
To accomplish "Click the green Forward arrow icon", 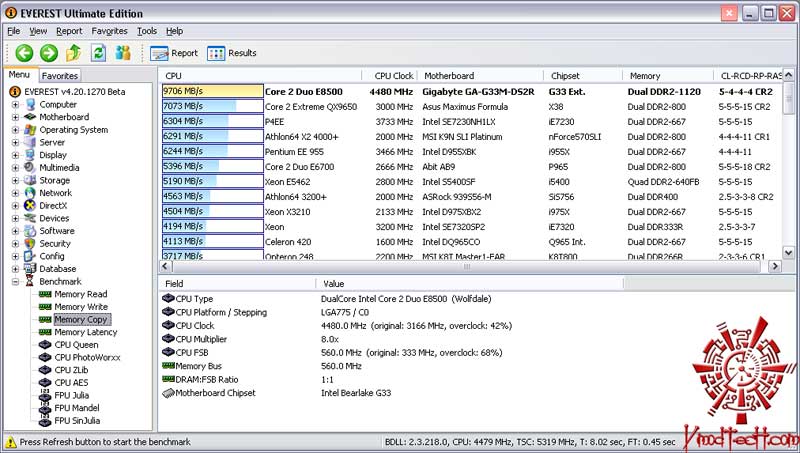I will point(49,53).
